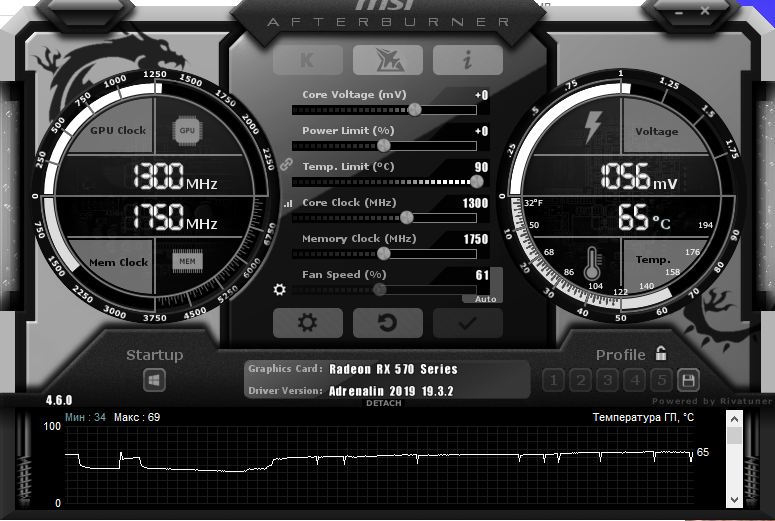Viewport: 775px width, 521px height.
Task: Select profile slot 4
Action: click(x=635, y=380)
